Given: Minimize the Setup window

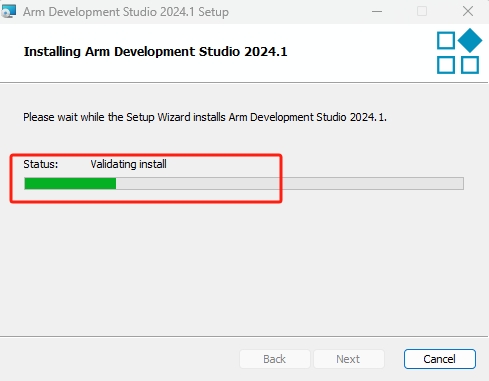Looking at the screenshot, I should click(377, 11).
